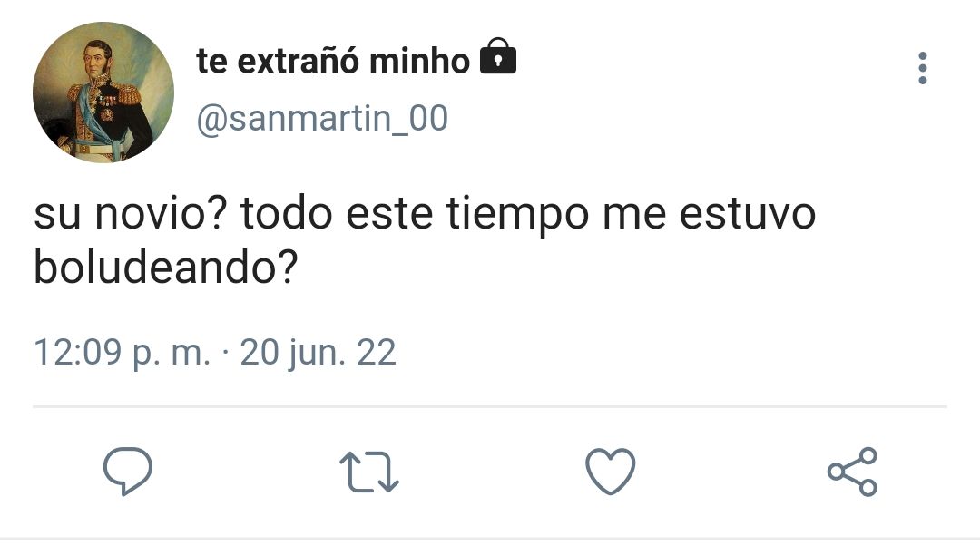Open the San Martín portrait profile picture
980x555 pixels.
coord(103,92)
